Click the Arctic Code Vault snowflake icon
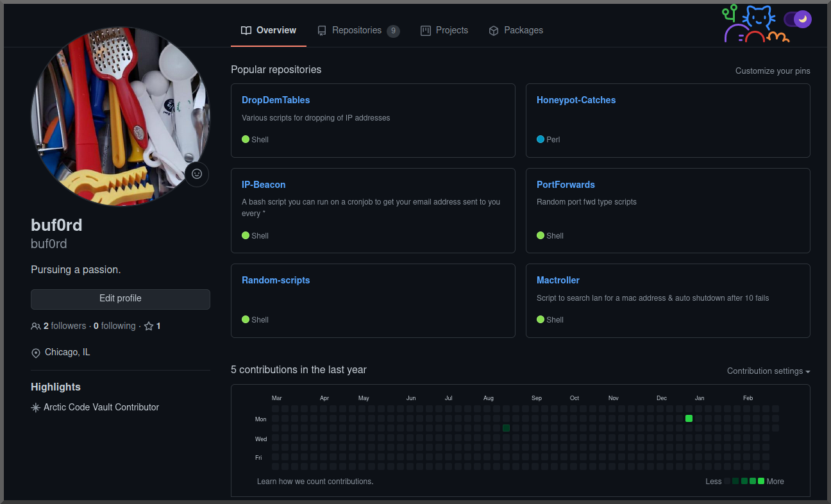831x504 pixels. pyautogui.click(x=36, y=408)
